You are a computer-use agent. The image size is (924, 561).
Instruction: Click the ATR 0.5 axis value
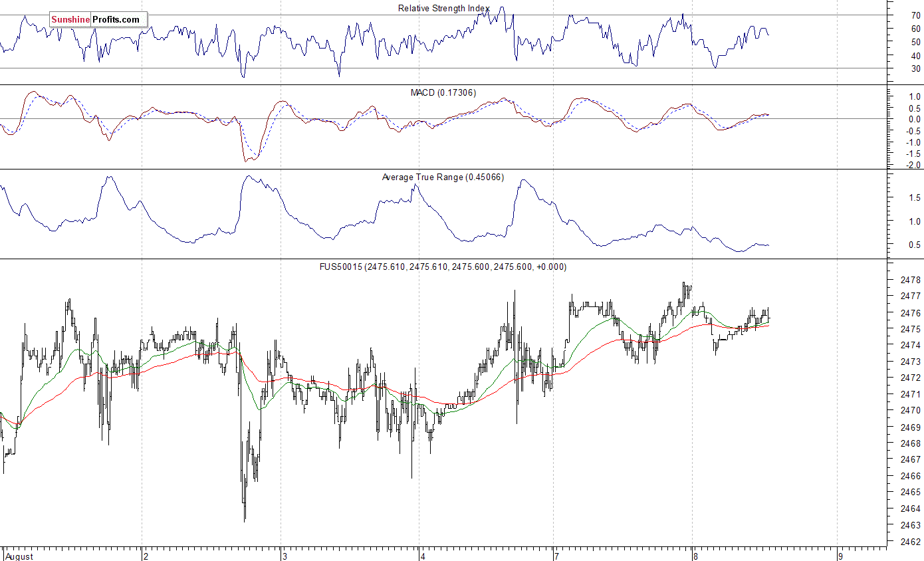click(x=915, y=245)
